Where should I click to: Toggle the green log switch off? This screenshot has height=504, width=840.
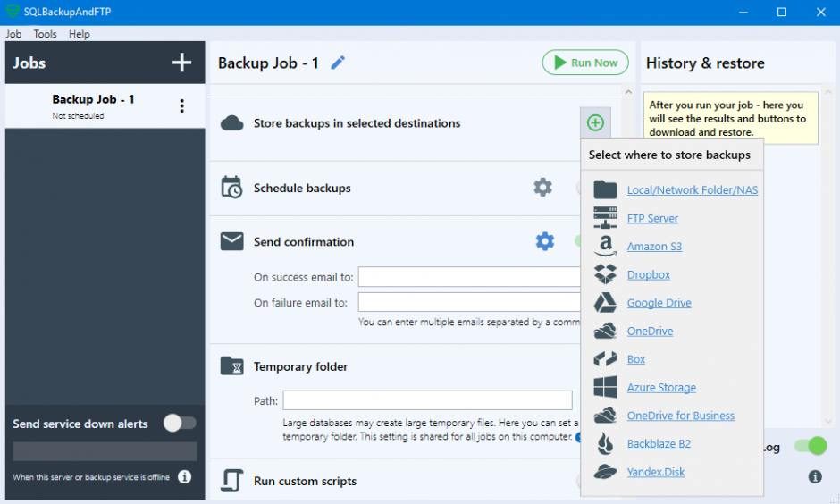pyautogui.click(x=811, y=446)
